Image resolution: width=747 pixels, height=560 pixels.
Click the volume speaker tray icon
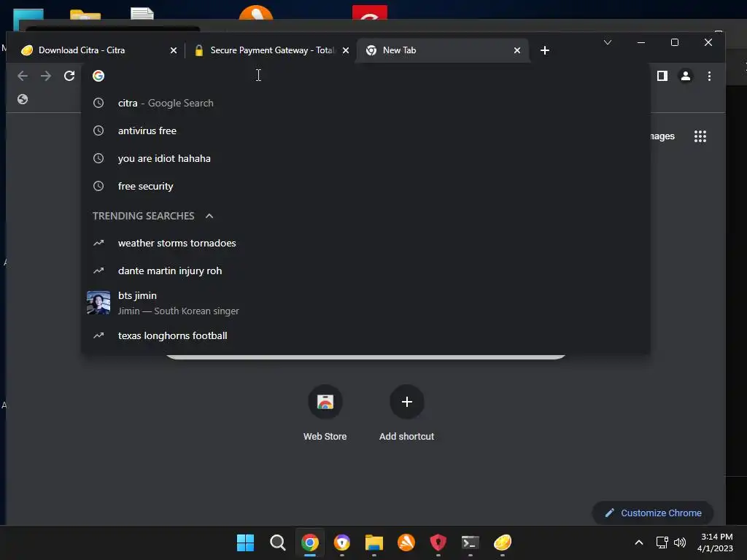click(x=680, y=542)
